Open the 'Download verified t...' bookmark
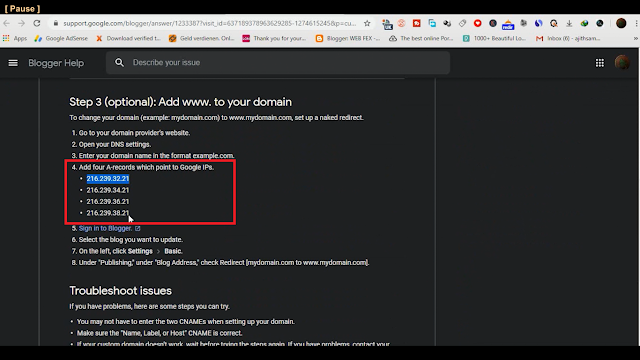This screenshot has width=640, height=360. click(x=128, y=38)
